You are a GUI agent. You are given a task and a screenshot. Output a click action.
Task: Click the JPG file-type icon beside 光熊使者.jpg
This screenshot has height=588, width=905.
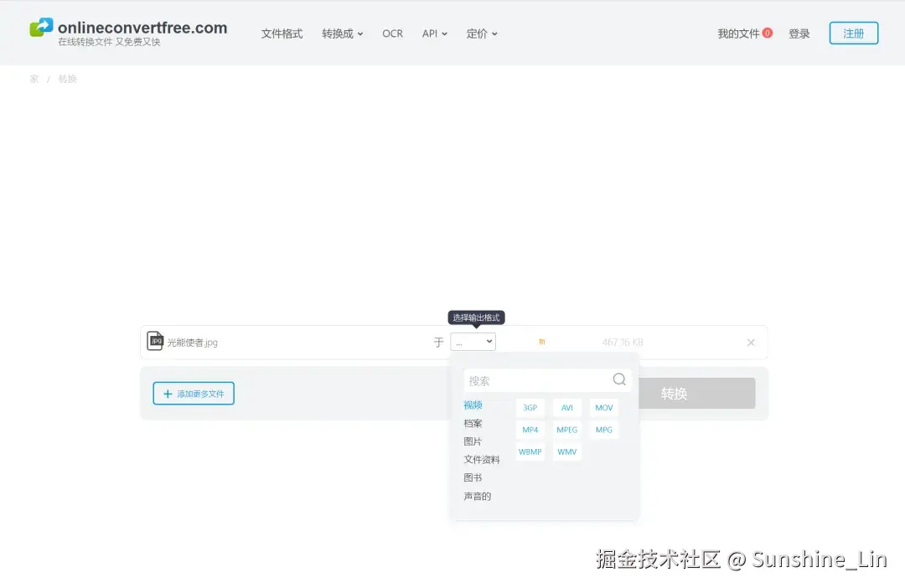tap(155, 342)
